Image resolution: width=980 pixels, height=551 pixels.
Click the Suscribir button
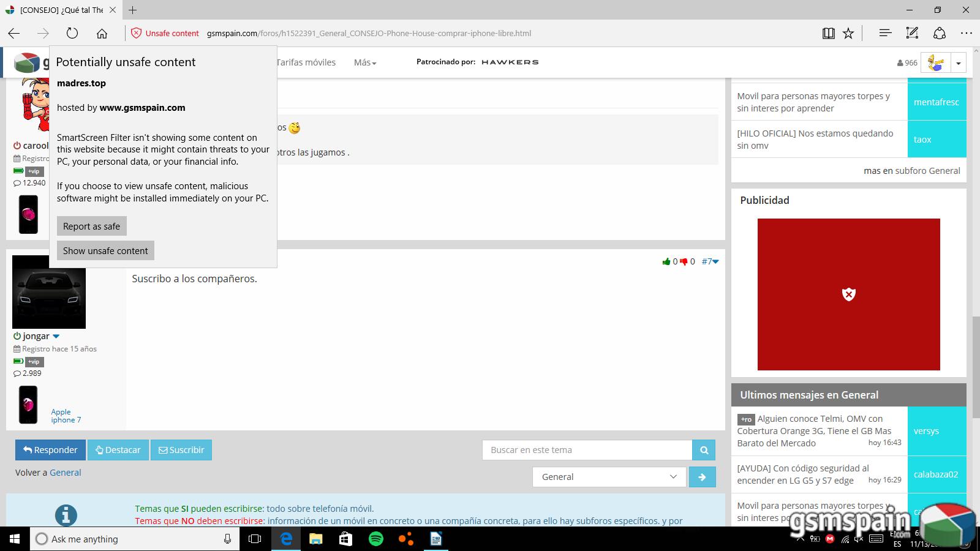tap(181, 450)
